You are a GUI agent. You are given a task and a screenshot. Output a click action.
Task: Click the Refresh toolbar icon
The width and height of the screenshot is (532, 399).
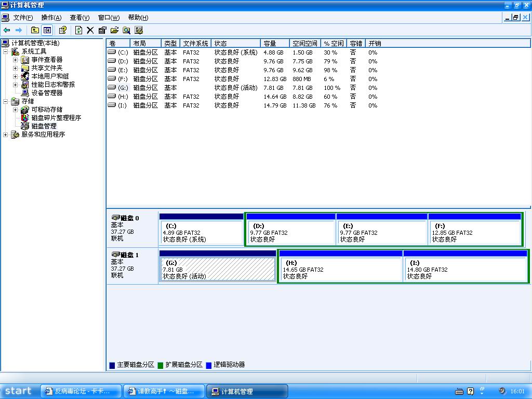click(78, 30)
